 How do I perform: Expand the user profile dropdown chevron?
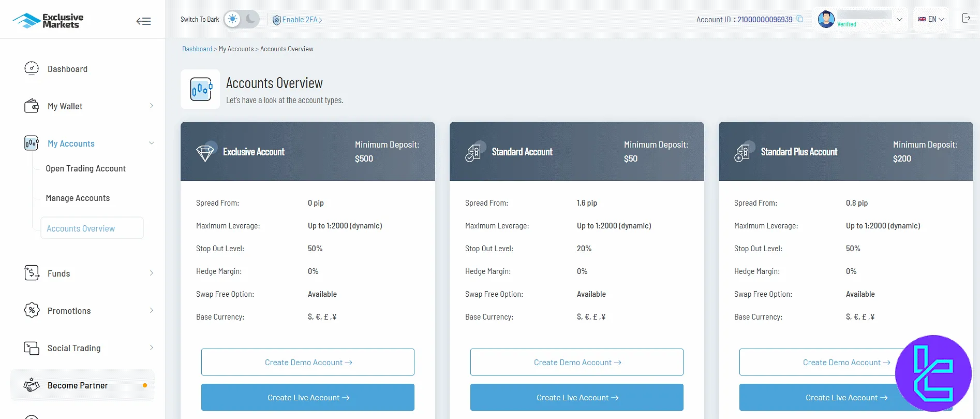pos(899,19)
